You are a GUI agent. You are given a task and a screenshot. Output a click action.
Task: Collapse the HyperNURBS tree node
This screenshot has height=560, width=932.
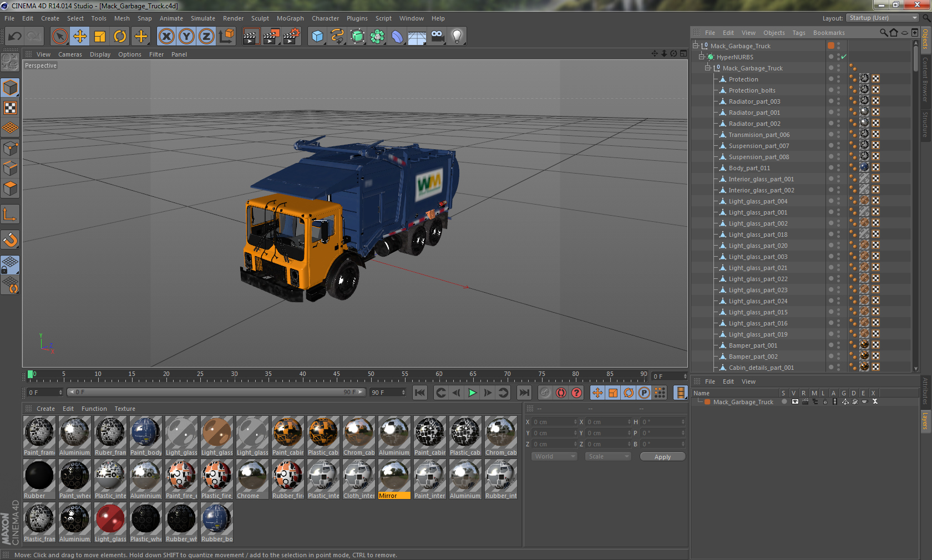coord(701,57)
